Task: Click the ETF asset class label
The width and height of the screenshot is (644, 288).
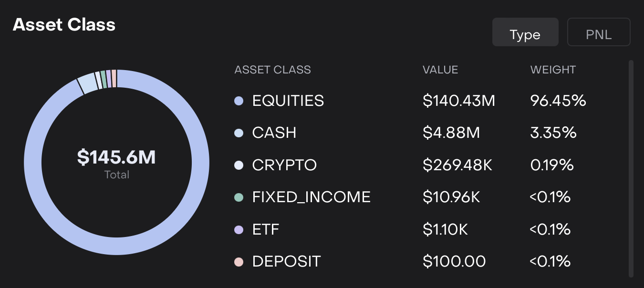Action: 266,230
